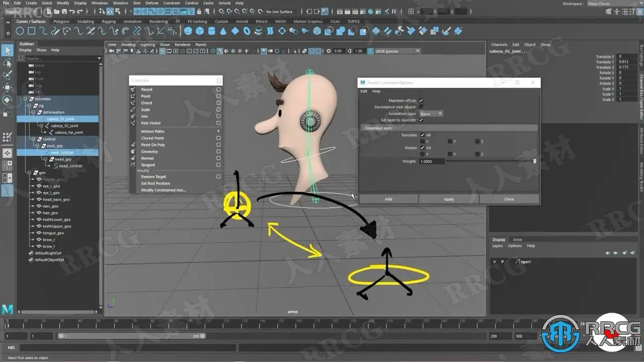The height and width of the screenshot is (362, 644).
Task: Click the Add button in Parent Constraint Options
Action: click(x=388, y=199)
